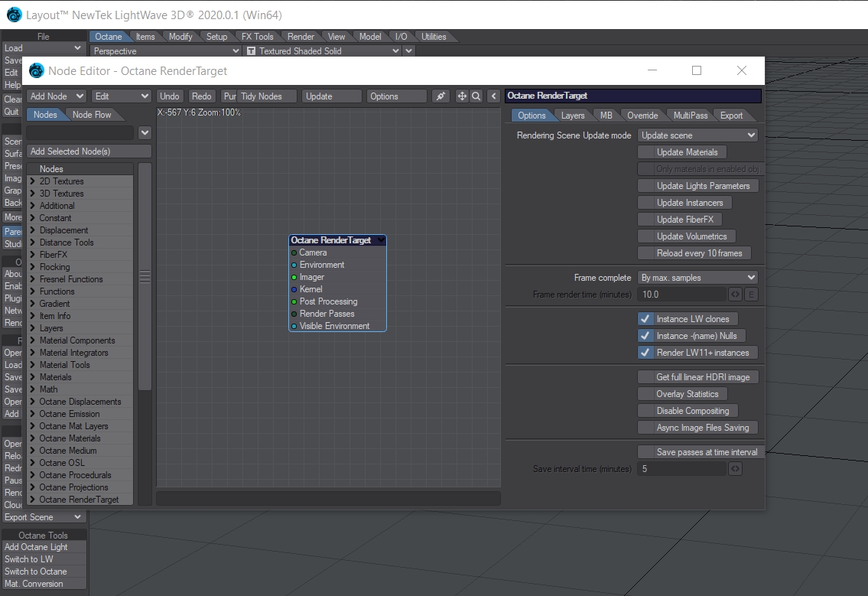Expand the 2D Textures node category
This screenshot has height=596, width=868.
click(x=32, y=181)
